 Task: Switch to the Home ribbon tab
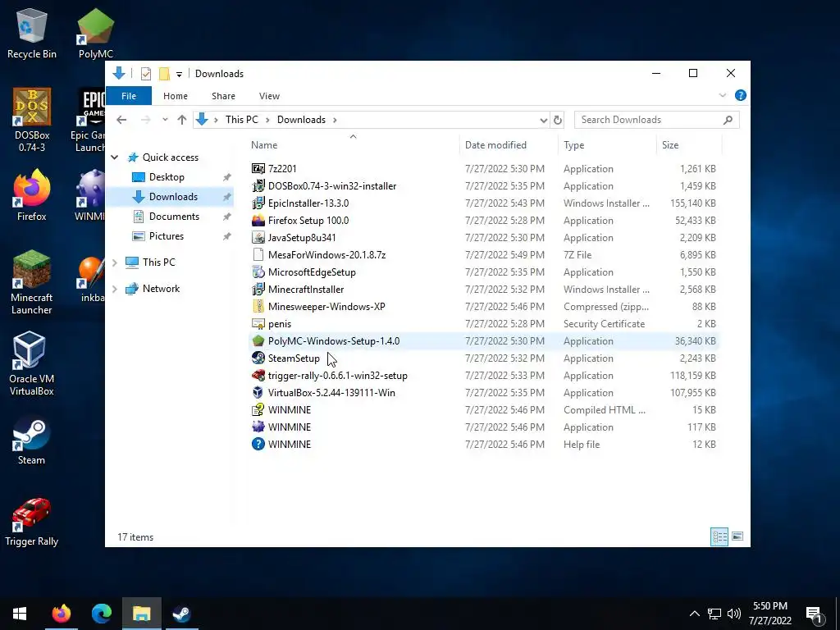176,96
